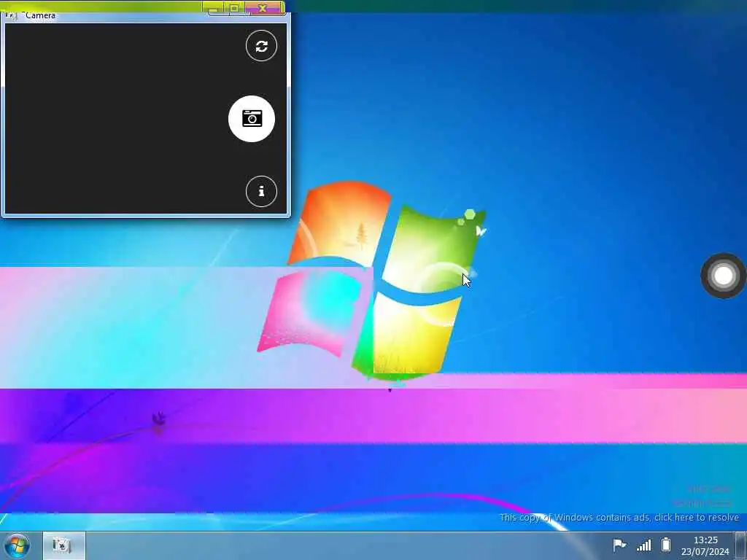This screenshot has height=560, width=747.
Task: Minimize the Camera window
Action: point(214,8)
